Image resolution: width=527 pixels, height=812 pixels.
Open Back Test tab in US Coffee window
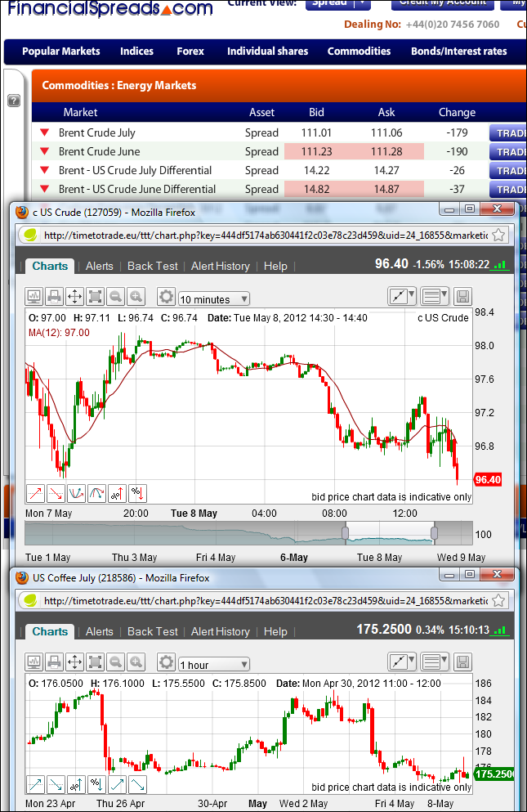click(x=152, y=632)
